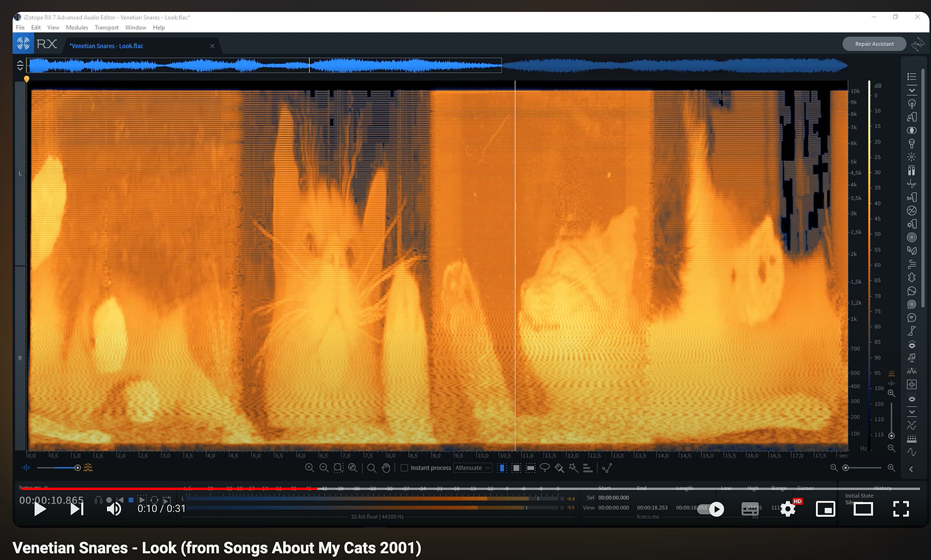Open the Spectral De-noise module icon

[912, 371]
